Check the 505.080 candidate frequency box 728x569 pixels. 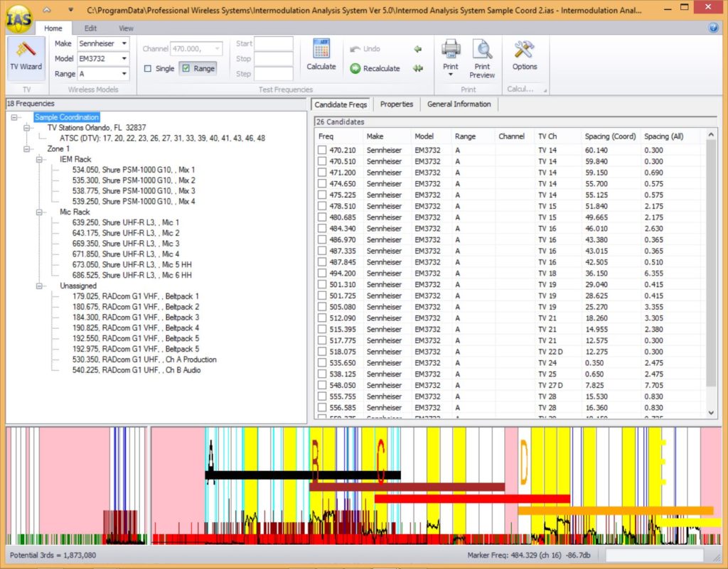tap(322, 307)
